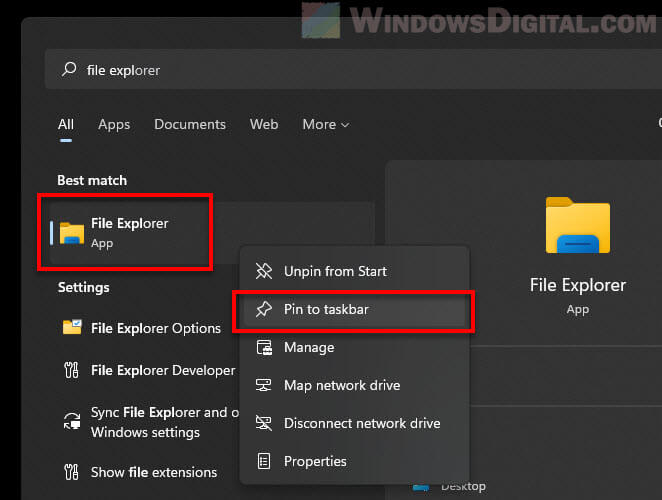The width and height of the screenshot is (662, 500).
Task: Click the tools icon beside Show file extensions
Action: (x=71, y=472)
